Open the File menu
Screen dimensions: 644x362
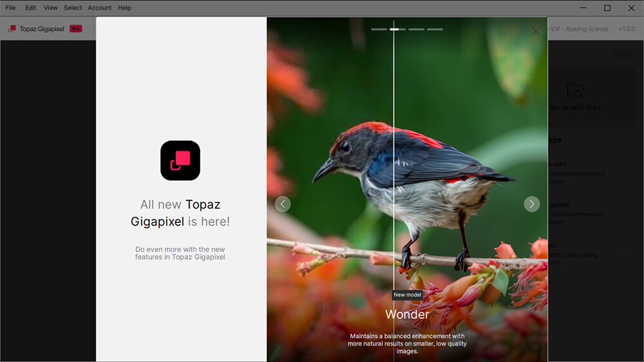click(x=10, y=8)
